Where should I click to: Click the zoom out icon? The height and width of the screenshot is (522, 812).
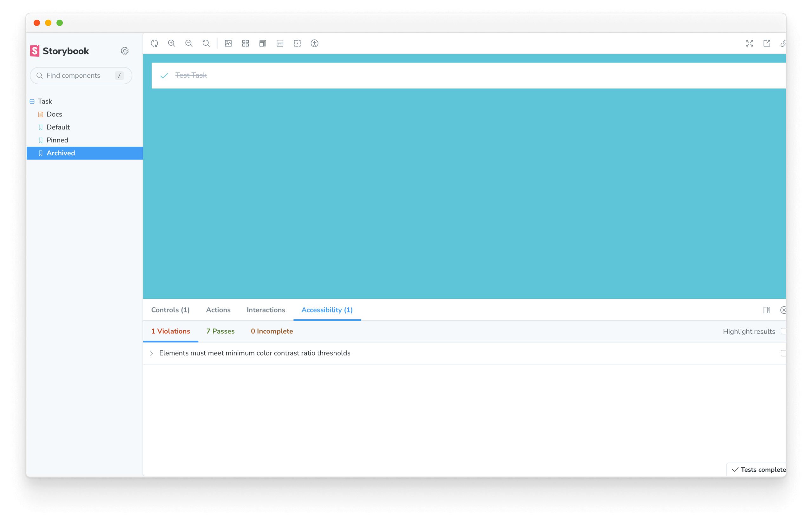pos(189,43)
